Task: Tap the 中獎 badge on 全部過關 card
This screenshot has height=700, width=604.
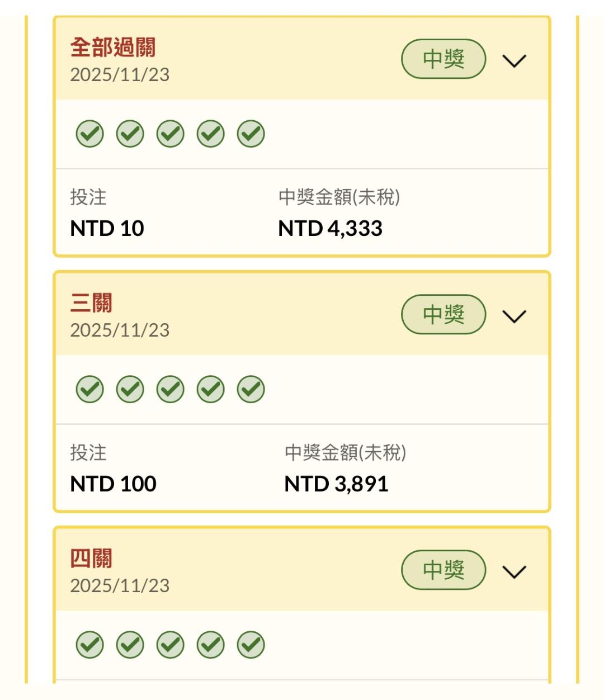Action: tap(443, 59)
